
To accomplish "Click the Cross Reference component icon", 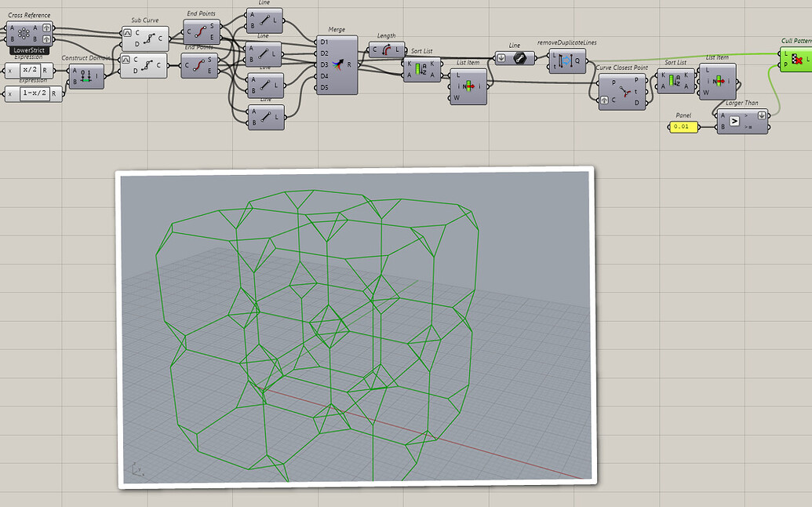I will 23,32.
